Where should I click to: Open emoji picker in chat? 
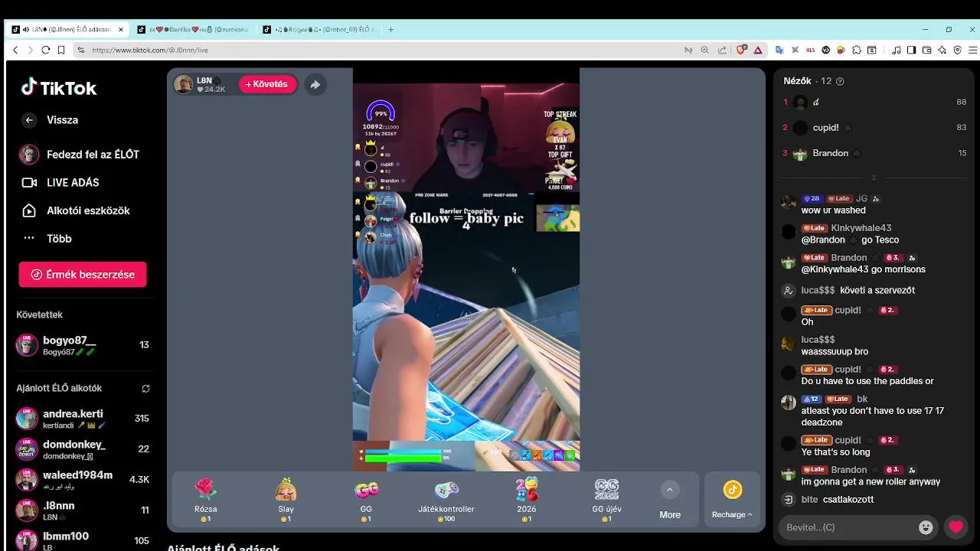click(x=926, y=527)
